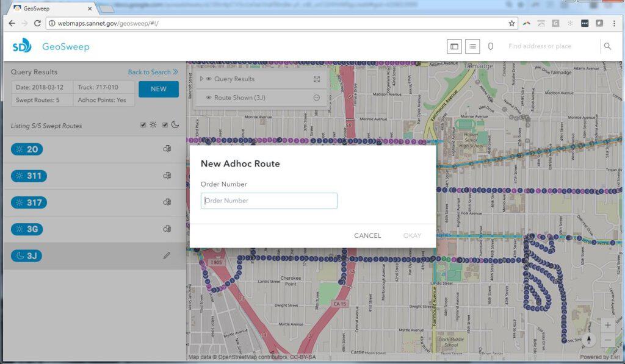The height and width of the screenshot is (364, 625).
Task: Focus the Order Number input field
Action: click(x=269, y=201)
